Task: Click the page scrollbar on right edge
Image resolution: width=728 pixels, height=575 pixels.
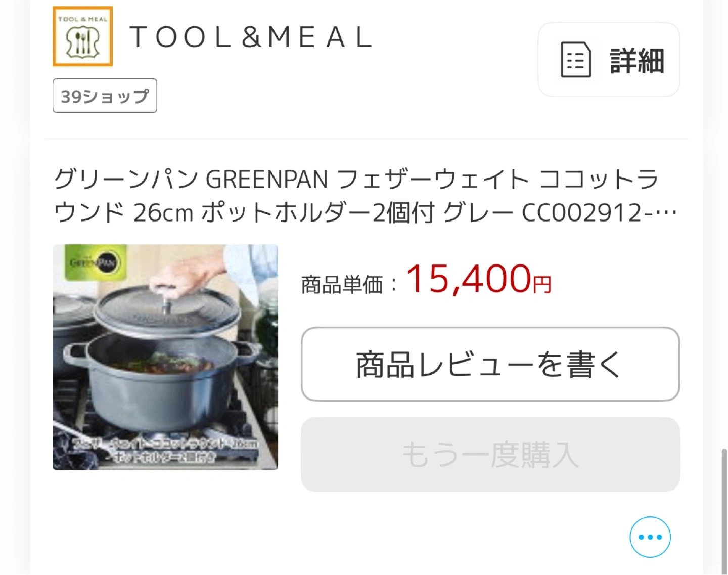Action: (724, 511)
